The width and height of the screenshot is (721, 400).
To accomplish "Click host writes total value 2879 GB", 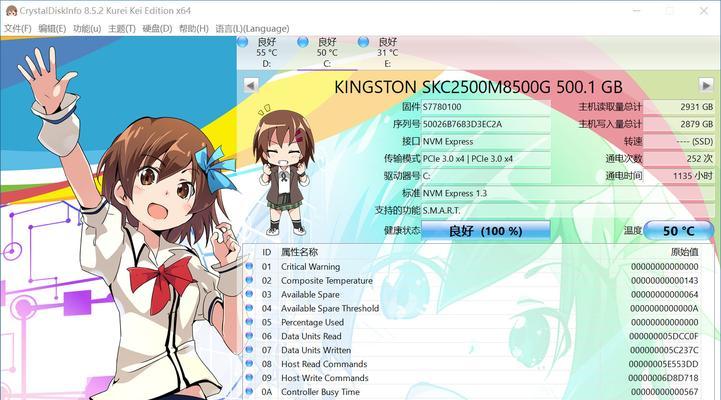I will pos(679,124).
